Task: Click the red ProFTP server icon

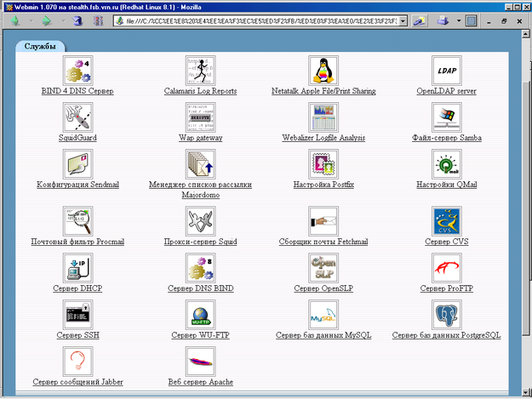Action: [x=447, y=268]
